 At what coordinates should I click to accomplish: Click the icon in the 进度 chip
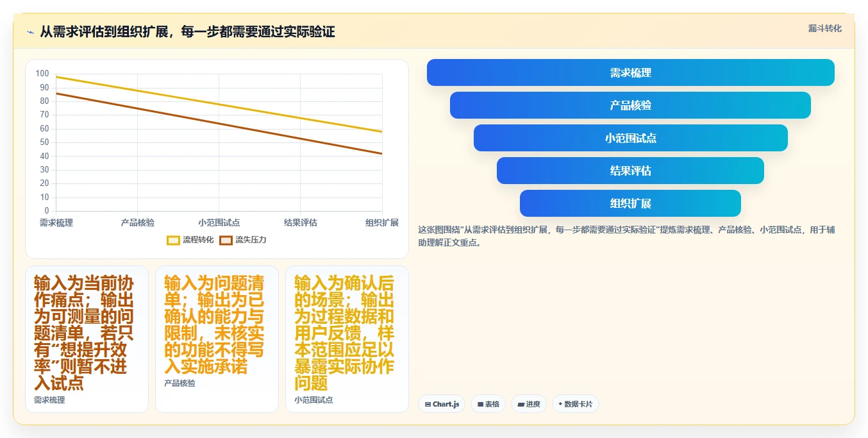tap(521, 405)
